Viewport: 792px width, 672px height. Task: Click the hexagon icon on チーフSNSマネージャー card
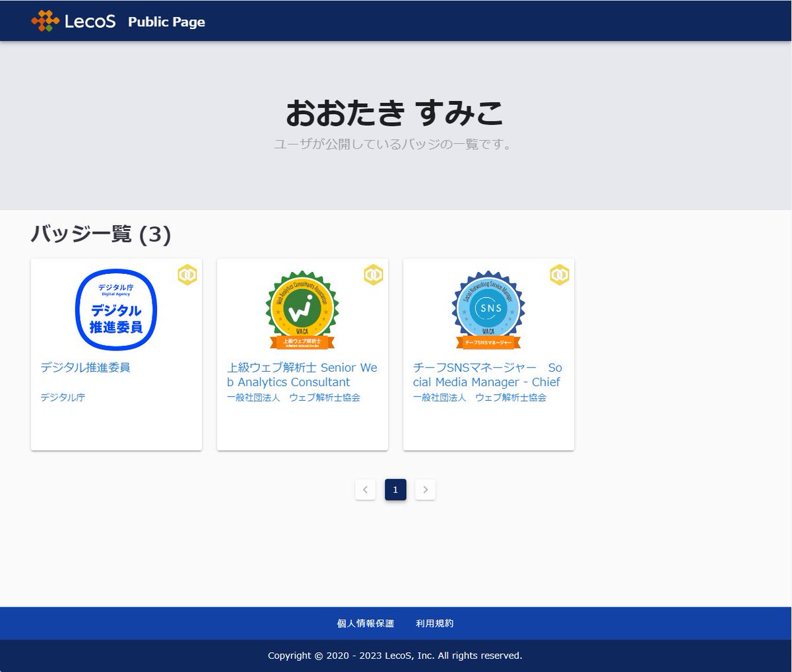[560, 275]
